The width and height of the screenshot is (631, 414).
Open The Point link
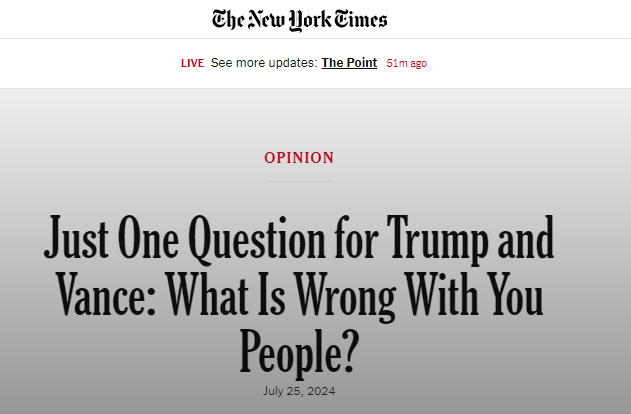(349, 63)
